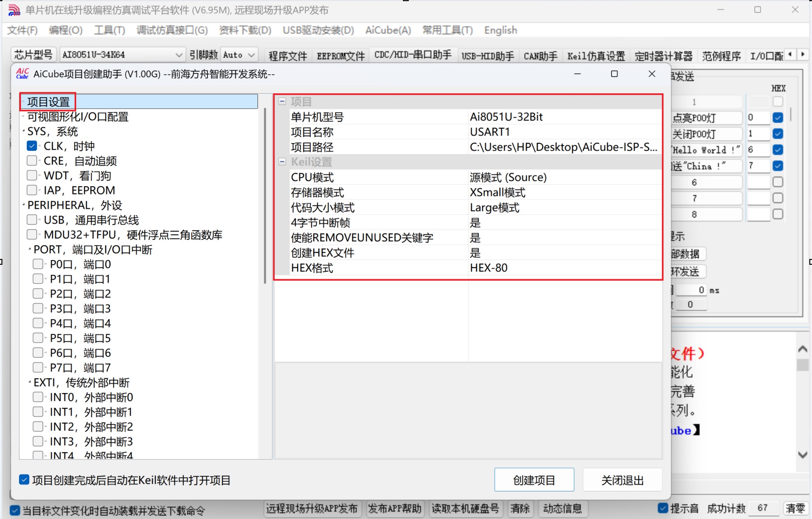
Task: Enable the WDT，看门狗 checkbox
Action: click(x=32, y=175)
